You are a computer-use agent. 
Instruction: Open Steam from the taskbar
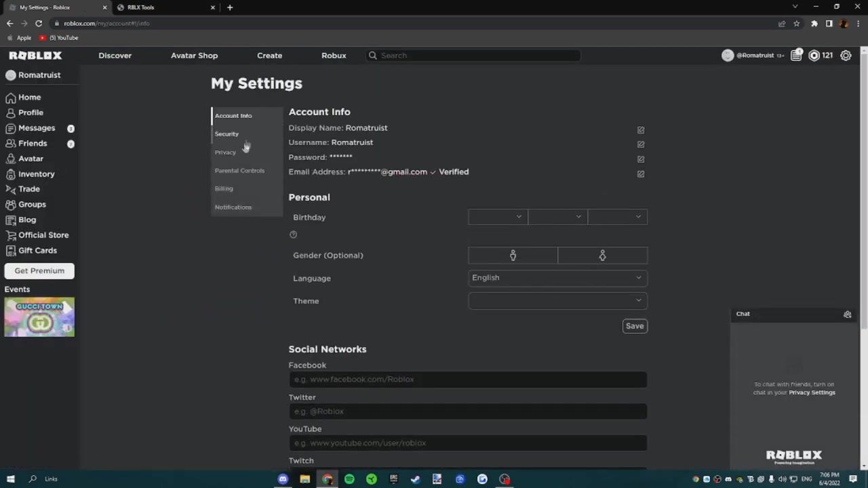tap(415, 479)
